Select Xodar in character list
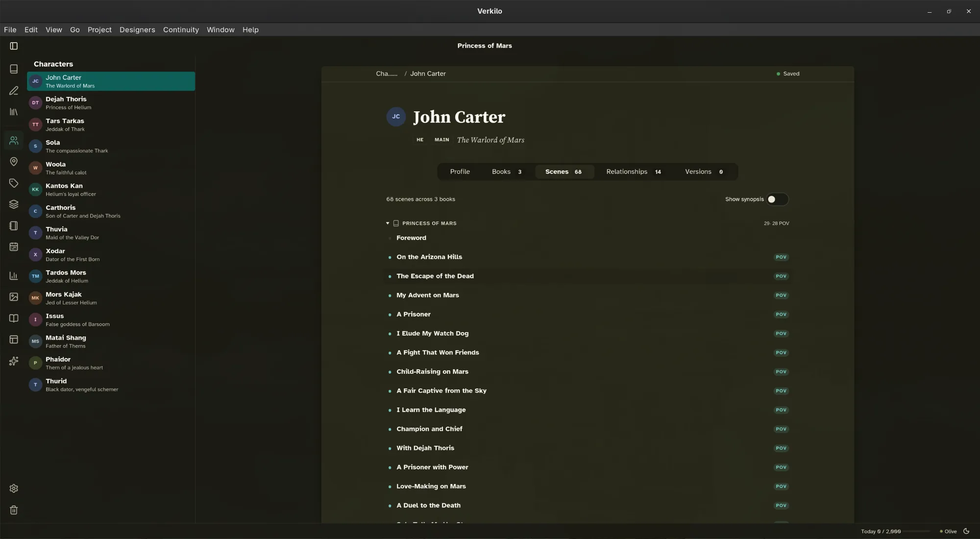The height and width of the screenshot is (539, 980). [111, 255]
